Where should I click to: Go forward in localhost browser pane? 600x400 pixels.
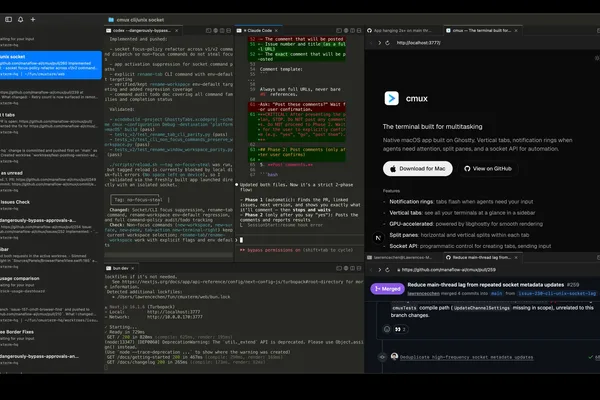(380, 43)
